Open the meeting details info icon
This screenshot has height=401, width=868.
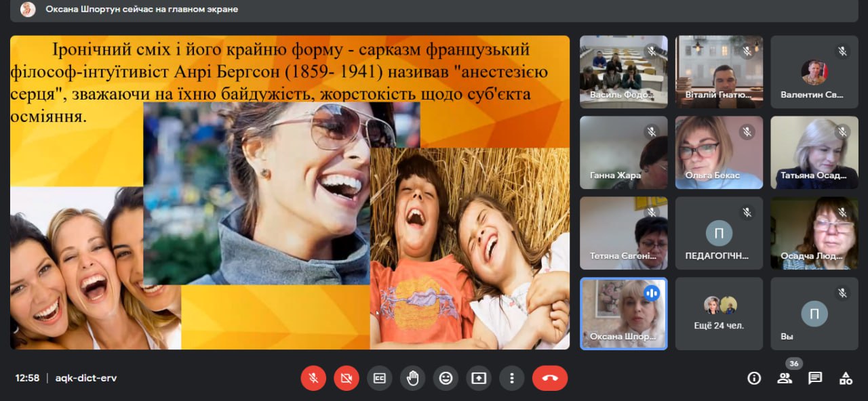point(754,379)
